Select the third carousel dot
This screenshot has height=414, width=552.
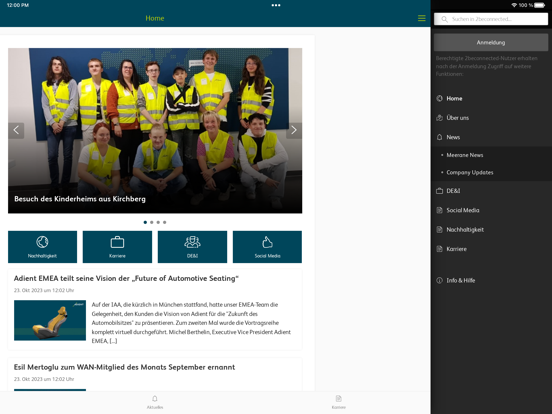(158, 222)
